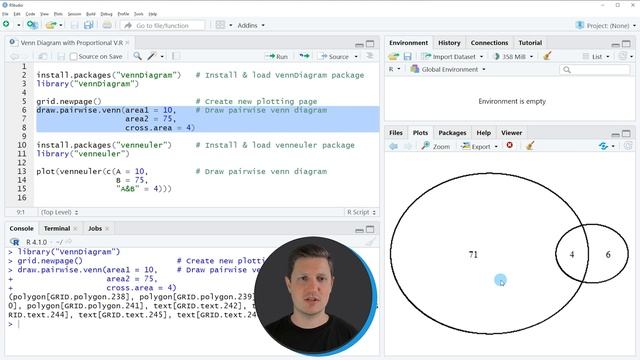This screenshot has height=360, width=640.
Task: Open the Import Dataset dropdown
Action: 452,56
